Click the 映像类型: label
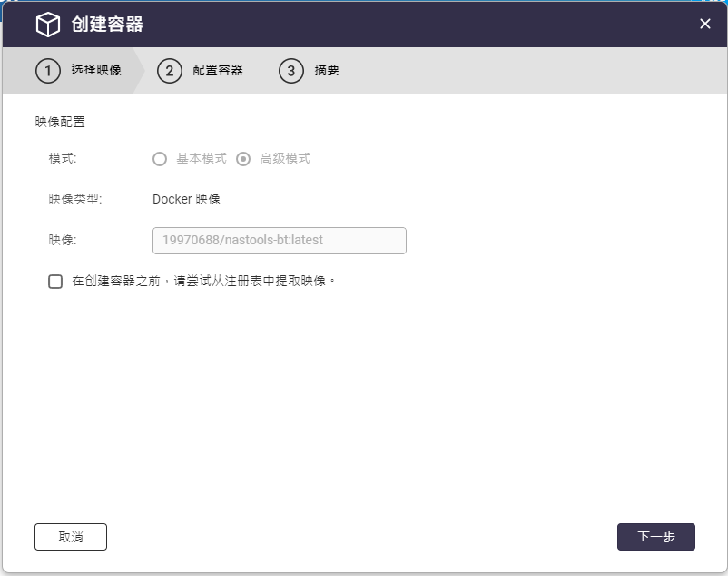728x576 pixels. pos(75,199)
